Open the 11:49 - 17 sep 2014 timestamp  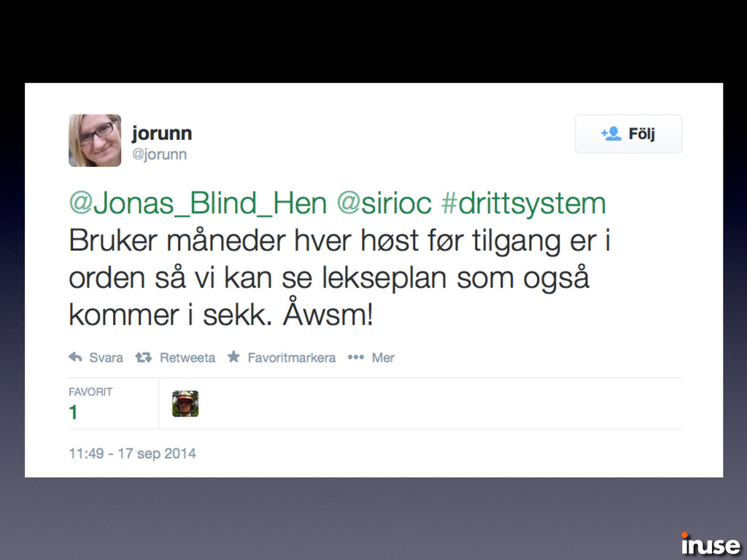click(x=133, y=454)
